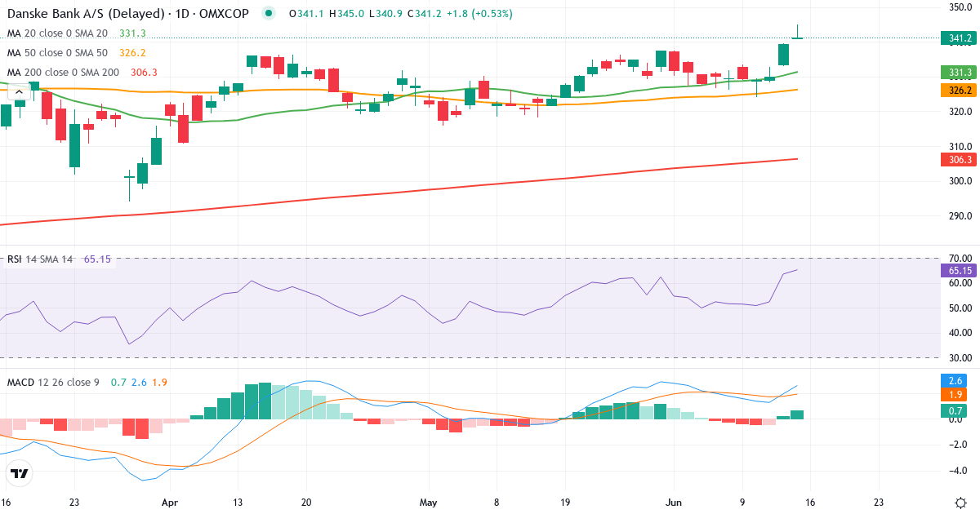The width and height of the screenshot is (980, 514).
Task: Click the 9 date label on time axis
Action: (742, 503)
